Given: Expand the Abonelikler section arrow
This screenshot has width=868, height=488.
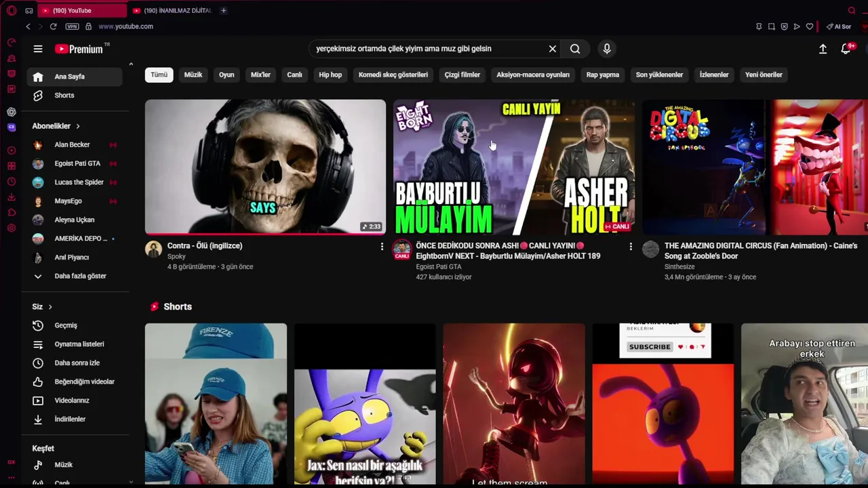Looking at the screenshot, I should 78,126.
